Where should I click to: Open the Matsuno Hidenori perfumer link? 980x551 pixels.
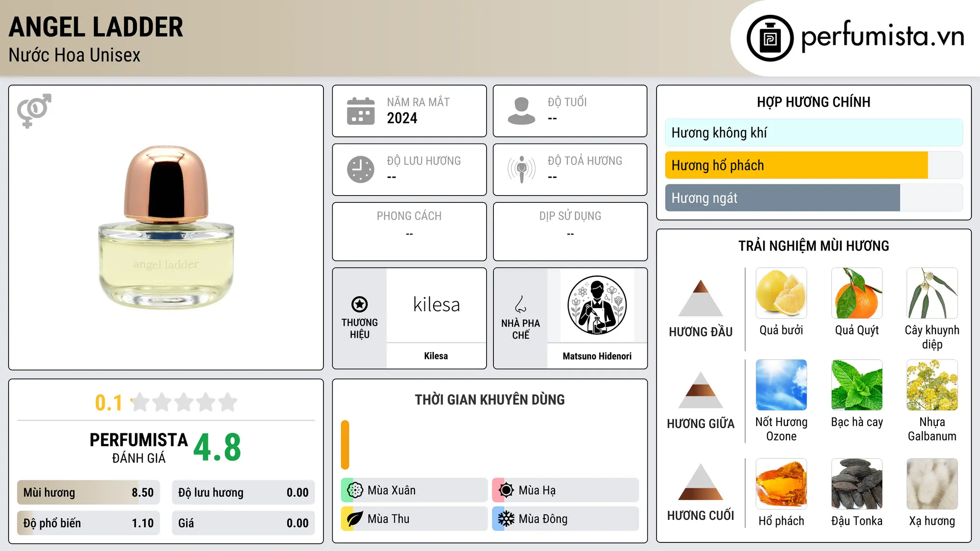[x=597, y=356]
